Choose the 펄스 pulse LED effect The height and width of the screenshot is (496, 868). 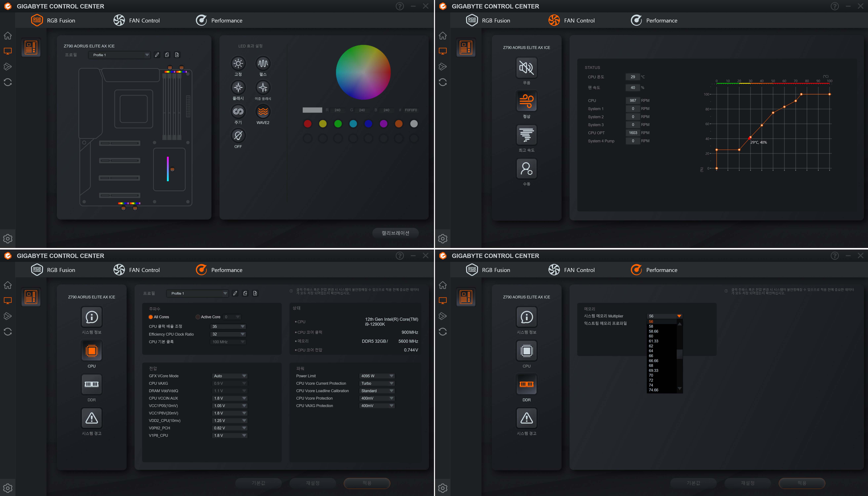tap(263, 64)
